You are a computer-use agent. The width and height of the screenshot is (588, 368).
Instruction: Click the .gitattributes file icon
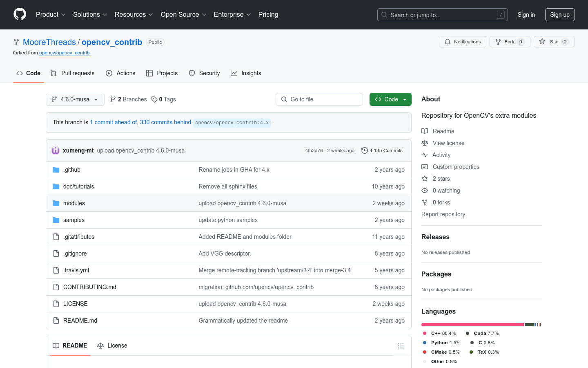coord(56,237)
